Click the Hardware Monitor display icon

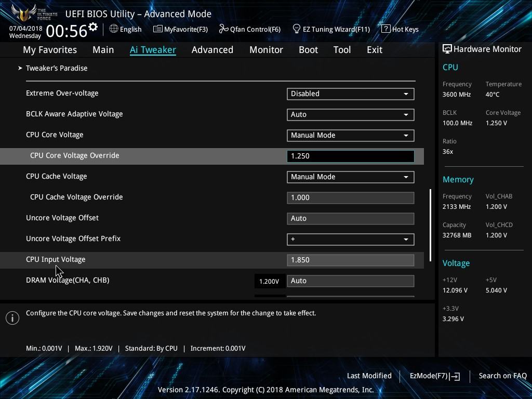tap(447, 49)
